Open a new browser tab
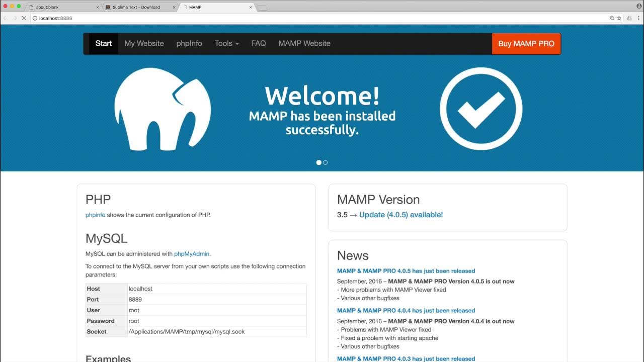The image size is (644, 362). click(263, 8)
